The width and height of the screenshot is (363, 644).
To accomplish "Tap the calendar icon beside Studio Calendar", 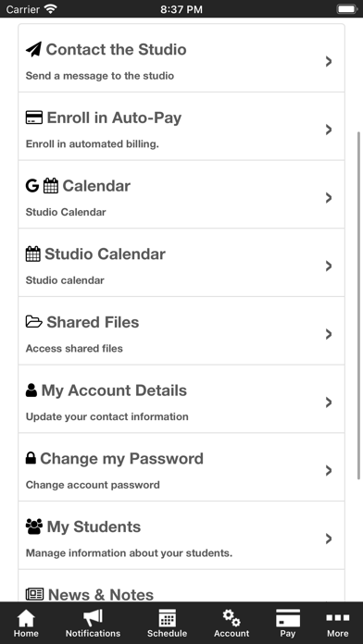I will (x=33, y=254).
